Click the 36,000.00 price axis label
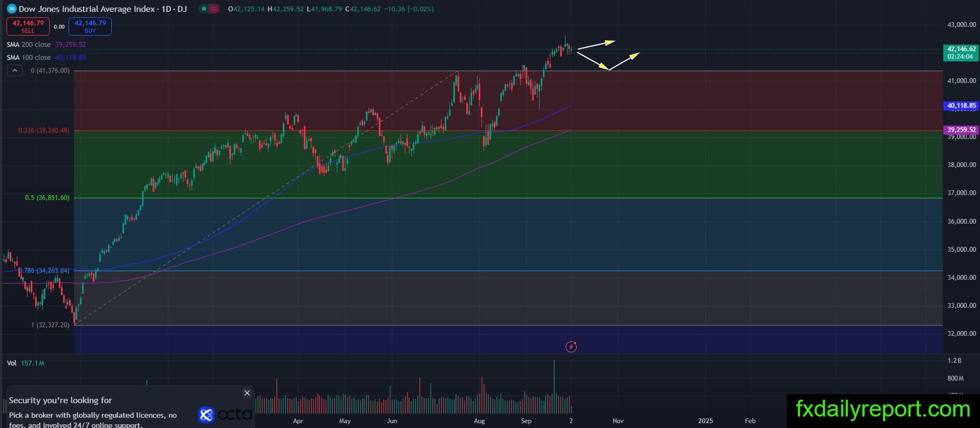The image size is (980, 428). (x=962, y=222)
